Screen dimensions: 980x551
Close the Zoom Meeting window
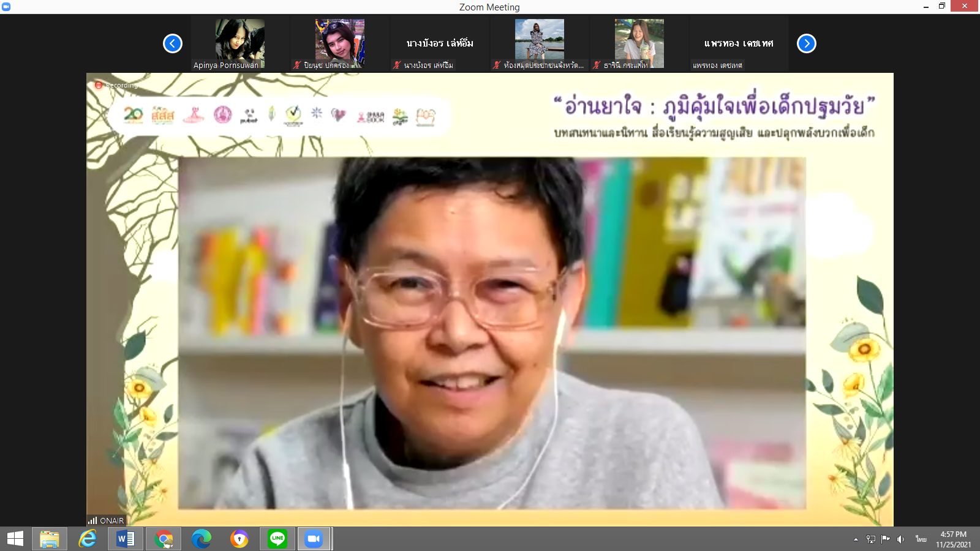tap(965, 7)
